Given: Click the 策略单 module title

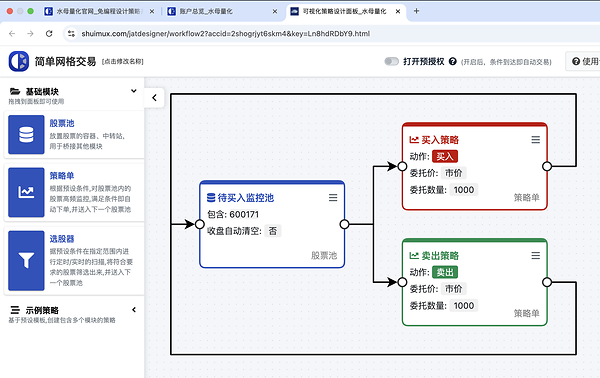Looking at the screenshot, I should 62,176.
